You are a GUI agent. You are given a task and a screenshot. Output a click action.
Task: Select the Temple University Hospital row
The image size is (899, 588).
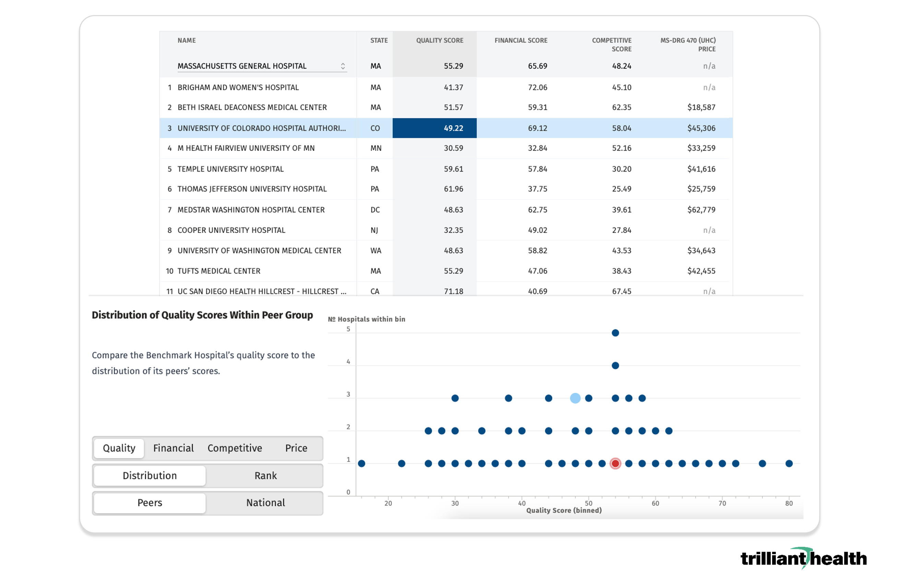[x=446, y=169]
